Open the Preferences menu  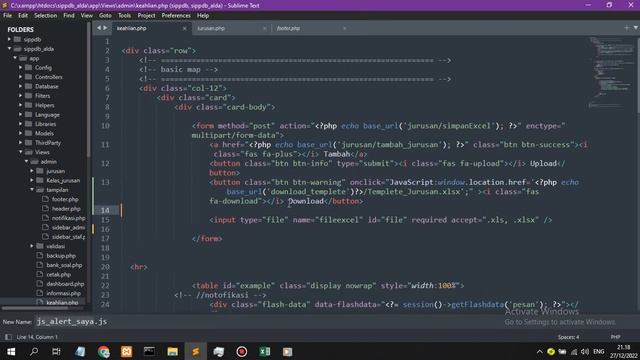[176, 16]
